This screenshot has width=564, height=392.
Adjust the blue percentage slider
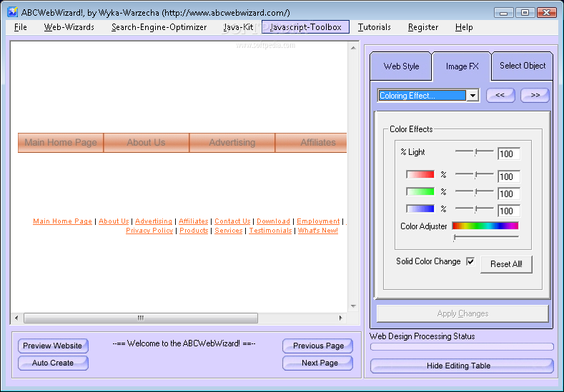pos(475,208)
